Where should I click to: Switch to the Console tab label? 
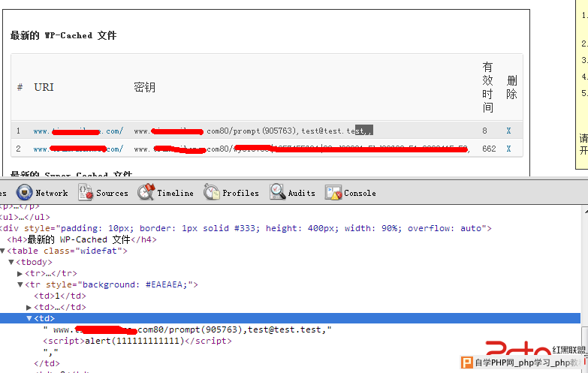(360, 193)
